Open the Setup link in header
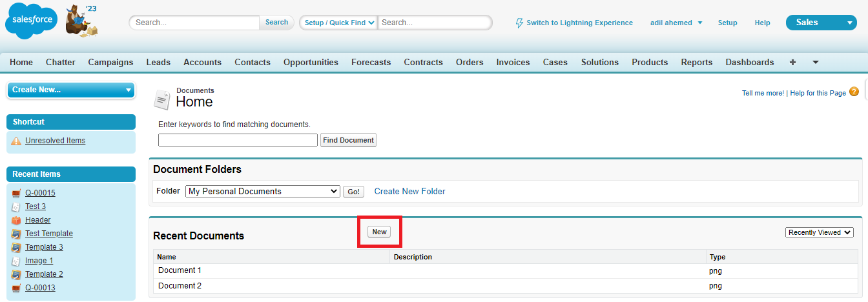 coord(727,23)
